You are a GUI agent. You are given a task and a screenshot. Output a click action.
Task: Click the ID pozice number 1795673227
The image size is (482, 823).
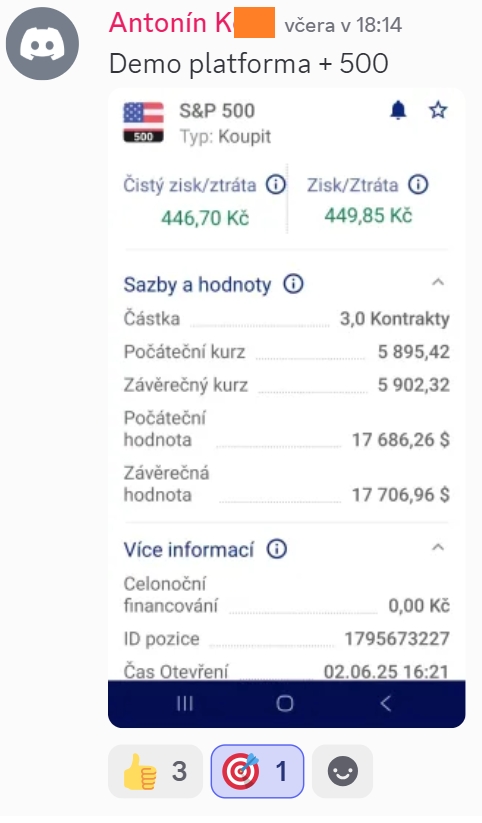[397, 639]
